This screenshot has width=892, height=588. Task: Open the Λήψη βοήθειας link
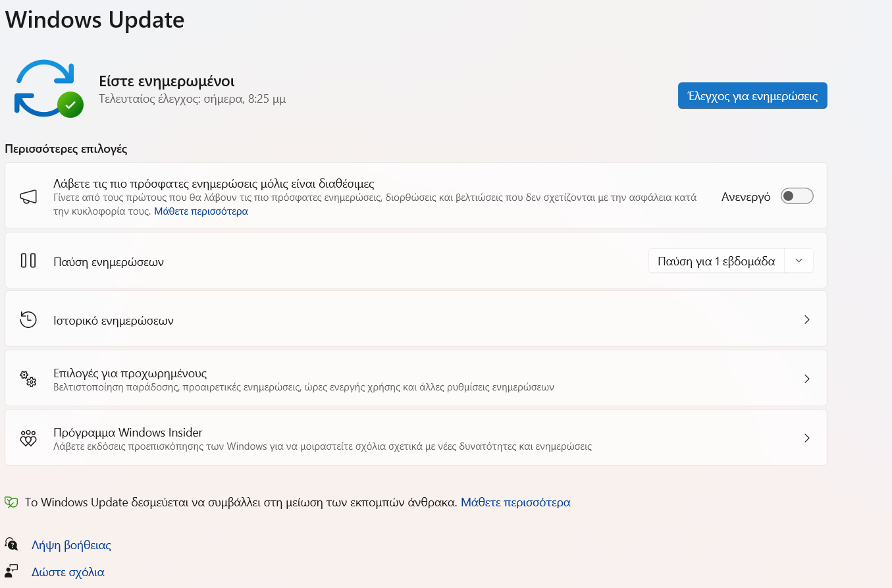[x=71, y=545]
